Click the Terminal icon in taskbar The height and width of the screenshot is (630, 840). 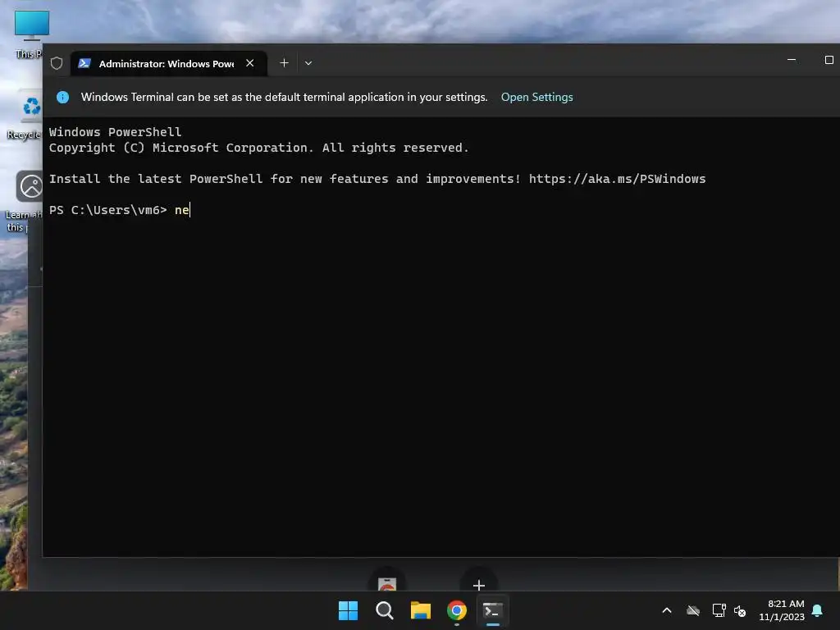pyautogui.click(x=493, y=610)
